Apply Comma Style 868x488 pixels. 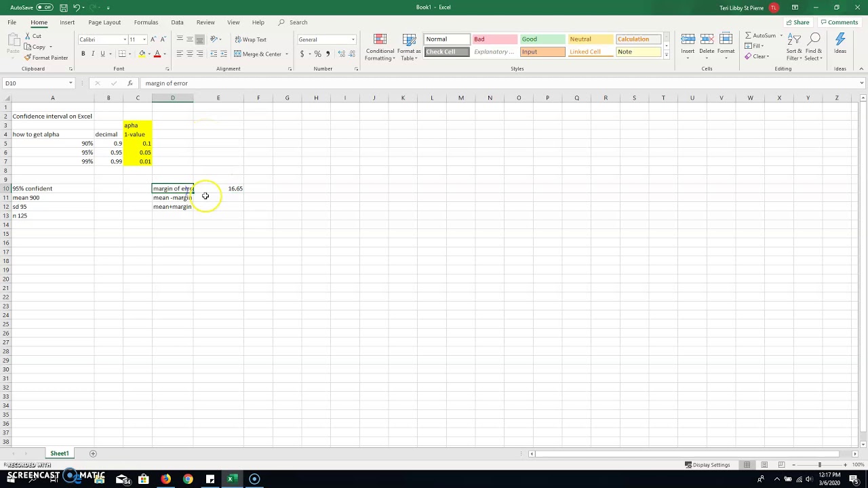[x=328, y=54]
